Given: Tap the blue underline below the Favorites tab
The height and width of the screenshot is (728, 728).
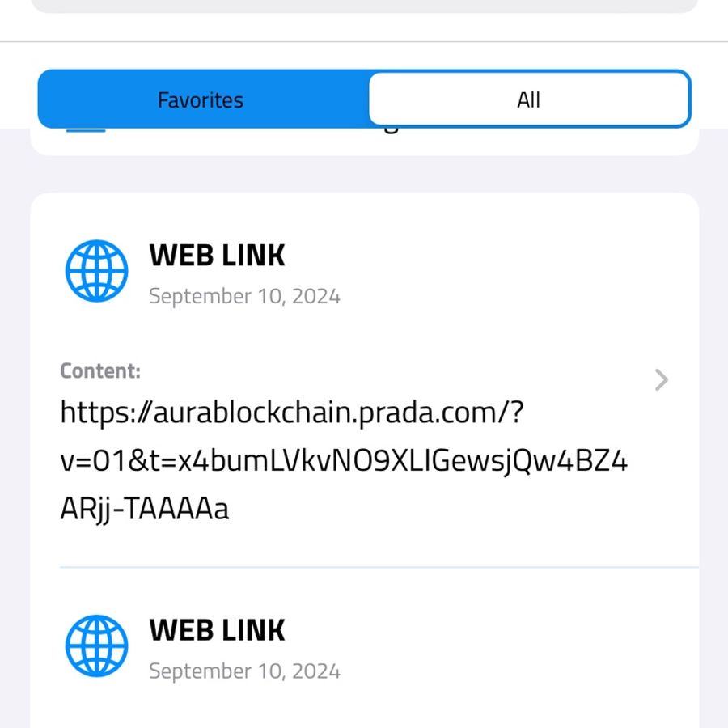Looking at the screenshot, I should coord(86,130).
